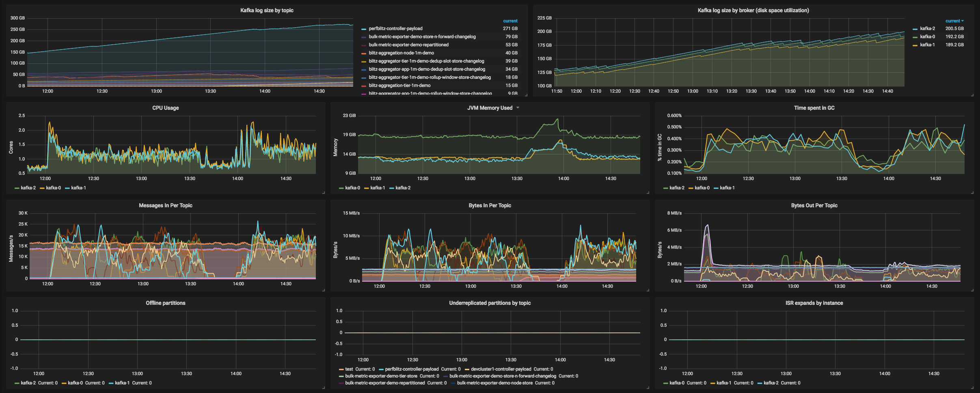Screen dimensions: 980x393
Task: Toggle the blitz-aggregator-tier-1m-demo-dedup-slot-store-changelog series
Action: pyautogui.click(x=426, y=61)
